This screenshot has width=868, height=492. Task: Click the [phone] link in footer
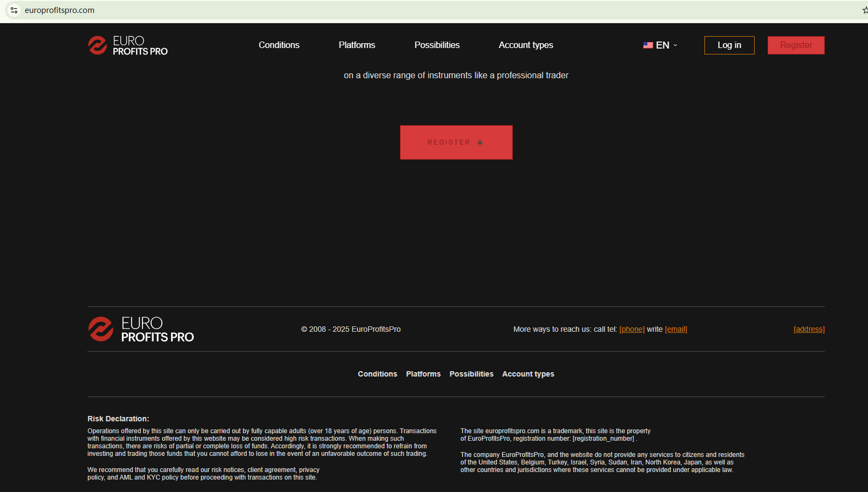(x=632, y=329)
